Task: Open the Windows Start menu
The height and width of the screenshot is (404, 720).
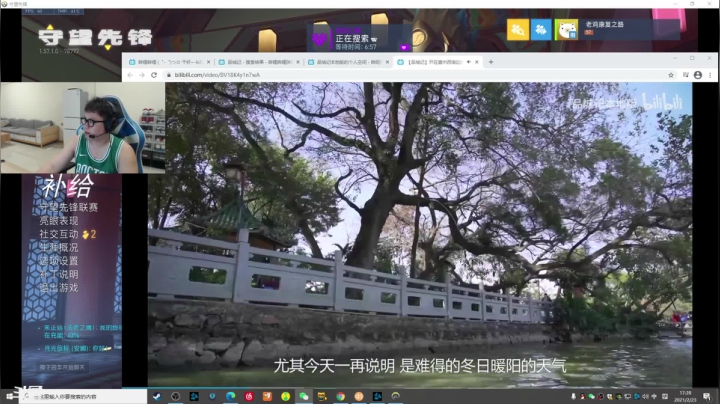Action: 9,396
